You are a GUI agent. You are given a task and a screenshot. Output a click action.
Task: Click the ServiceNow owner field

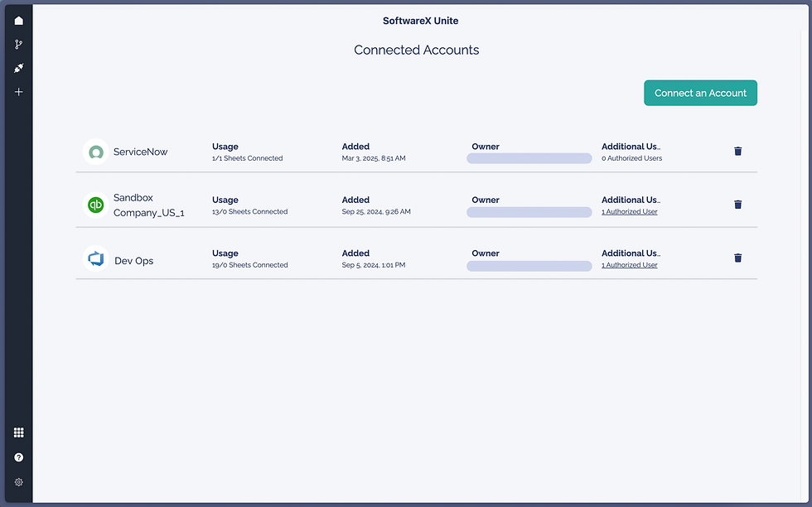(529, 158)
